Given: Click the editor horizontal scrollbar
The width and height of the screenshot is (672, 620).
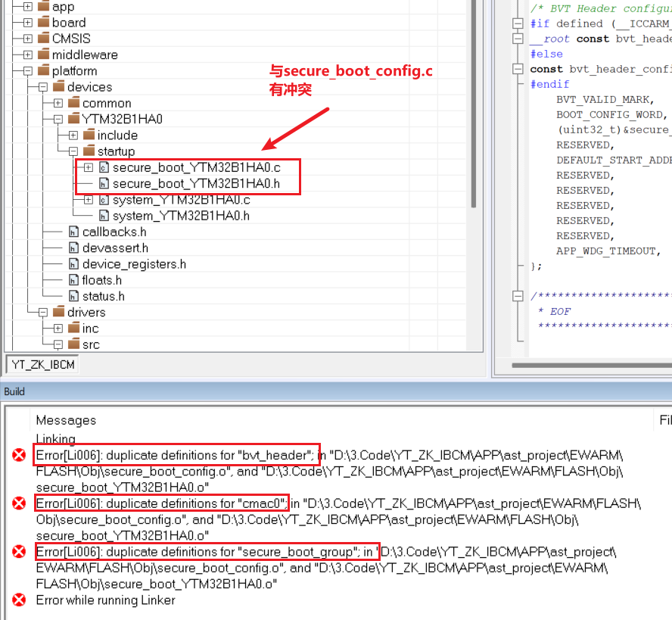Looking at the screenshot, I should 592,366.
